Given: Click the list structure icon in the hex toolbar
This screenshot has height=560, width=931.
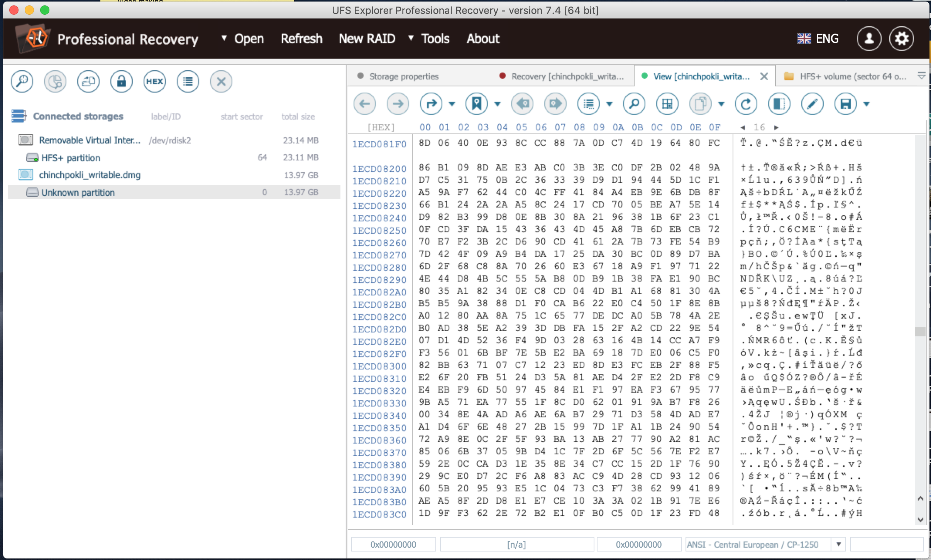Looking at the screenshot, I should [589, 104].
